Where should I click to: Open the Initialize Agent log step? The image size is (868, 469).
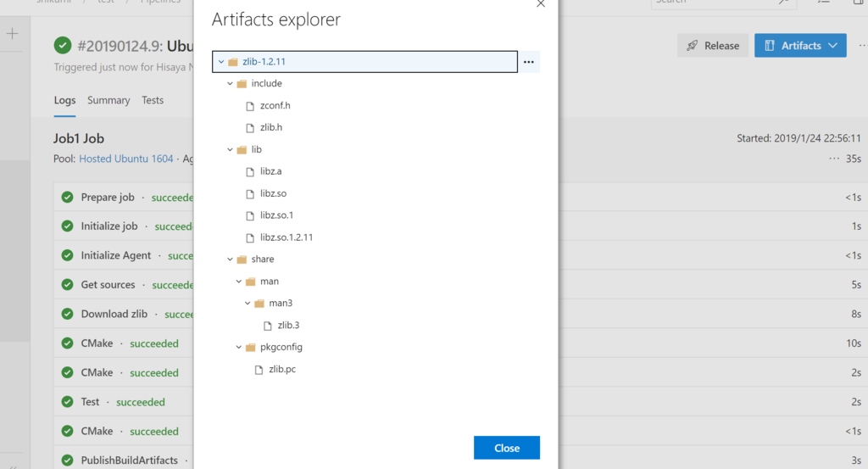point(115,255)
